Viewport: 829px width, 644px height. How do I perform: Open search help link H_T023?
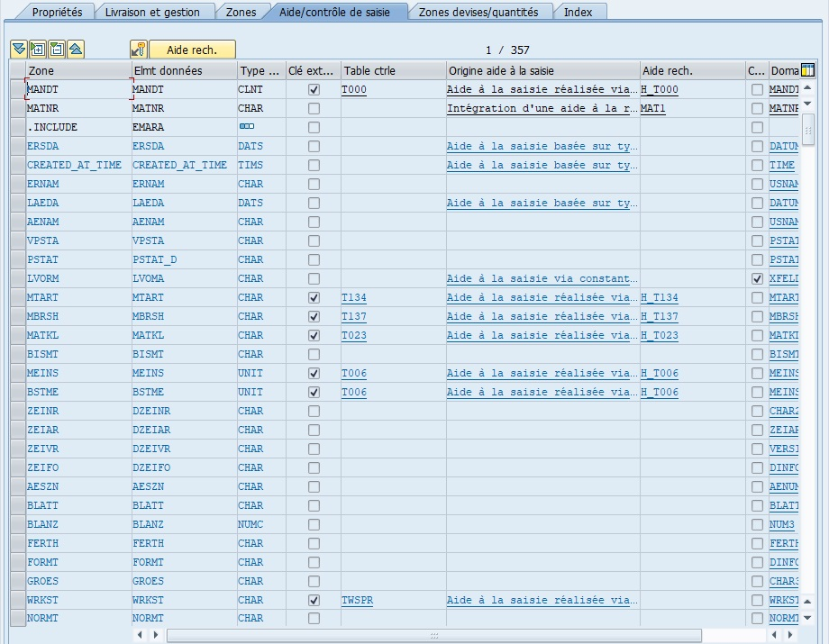point(660,335)
